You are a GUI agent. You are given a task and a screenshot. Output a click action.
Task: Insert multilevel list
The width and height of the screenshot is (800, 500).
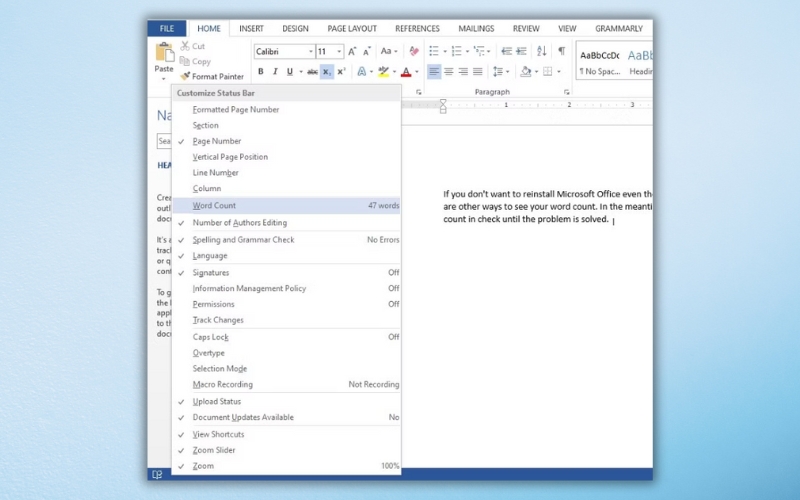coord(479,51)
